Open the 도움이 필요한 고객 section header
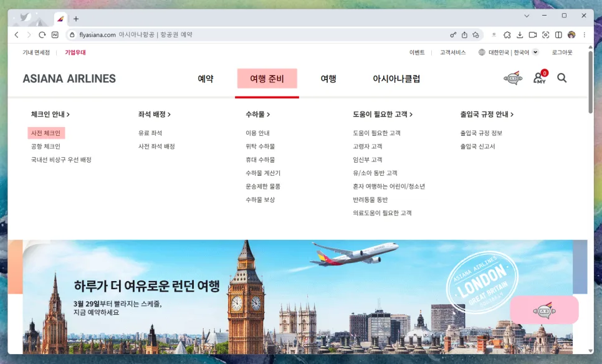Image resolution: width=602 pixels, height=364 pixels. pyautogui.click(x=383, y=115)
